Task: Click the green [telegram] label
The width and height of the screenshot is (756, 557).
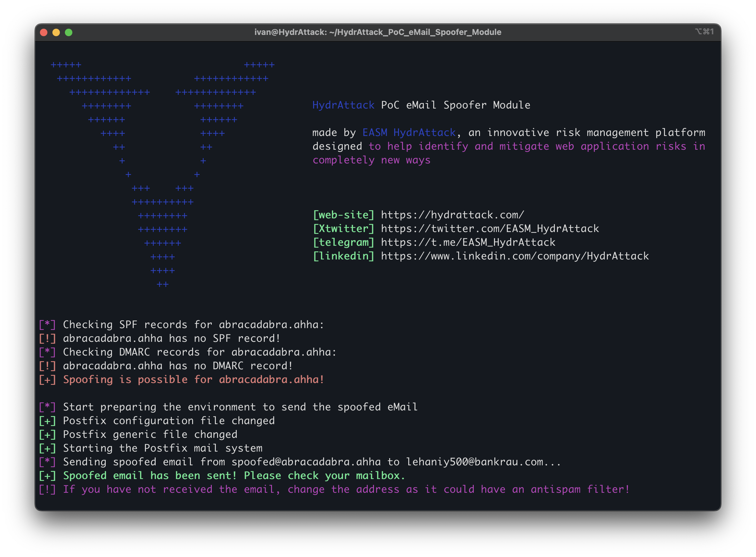Action: click(343, 242)
